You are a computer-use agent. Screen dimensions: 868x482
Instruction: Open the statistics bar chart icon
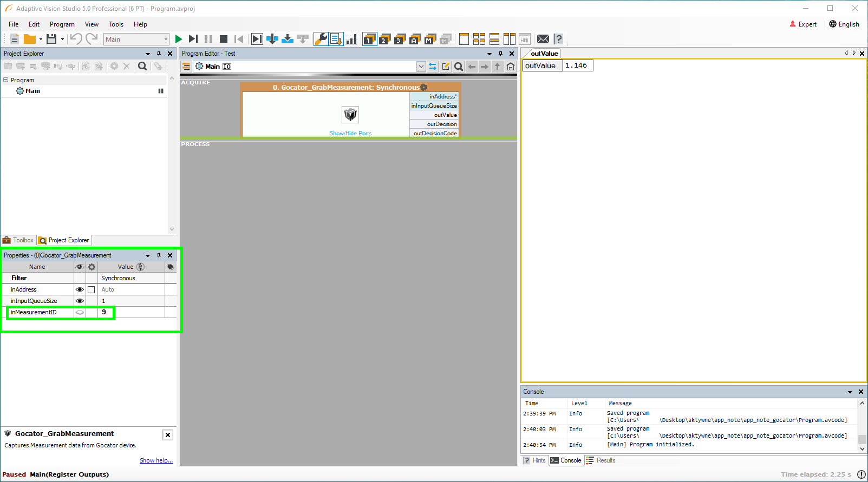coord(351,39)
